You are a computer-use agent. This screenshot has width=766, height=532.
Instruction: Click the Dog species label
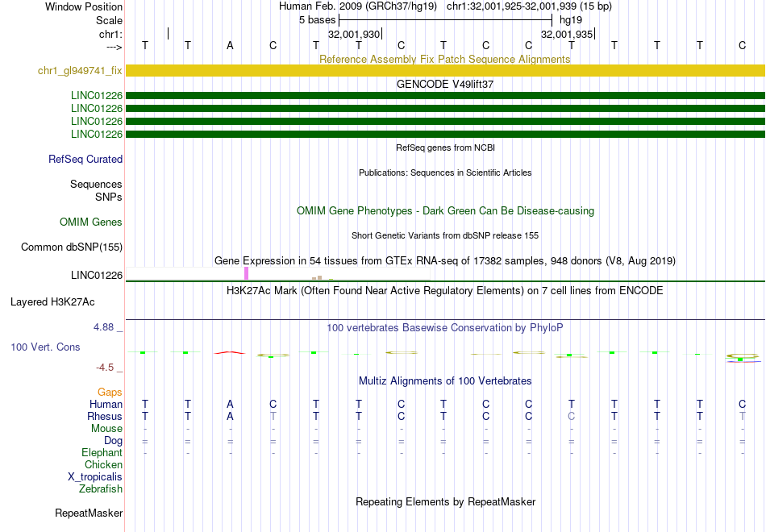point(113,441)
